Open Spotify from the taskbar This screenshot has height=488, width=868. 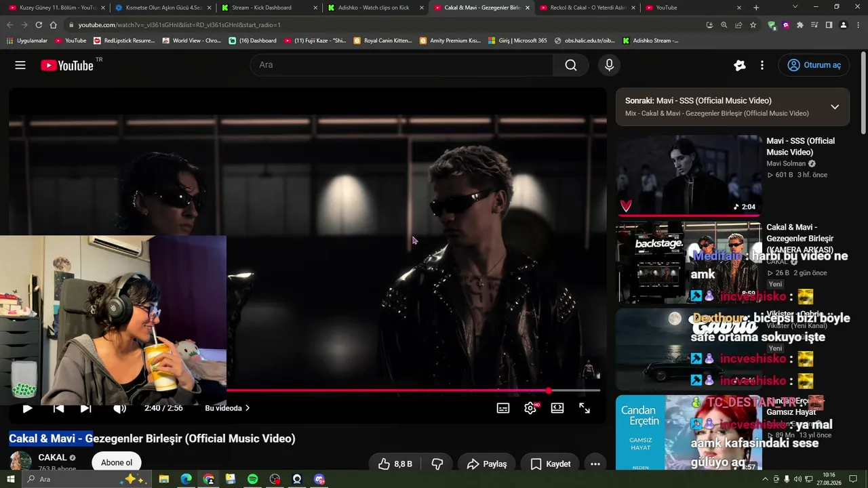[x=252, y=479]
